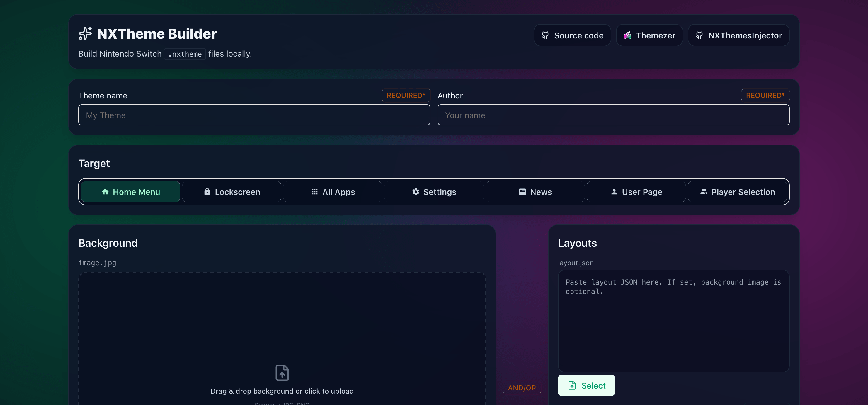
Task: Click the padlock icon on the Lockscreen tab
Action: (x=207, y=192)
